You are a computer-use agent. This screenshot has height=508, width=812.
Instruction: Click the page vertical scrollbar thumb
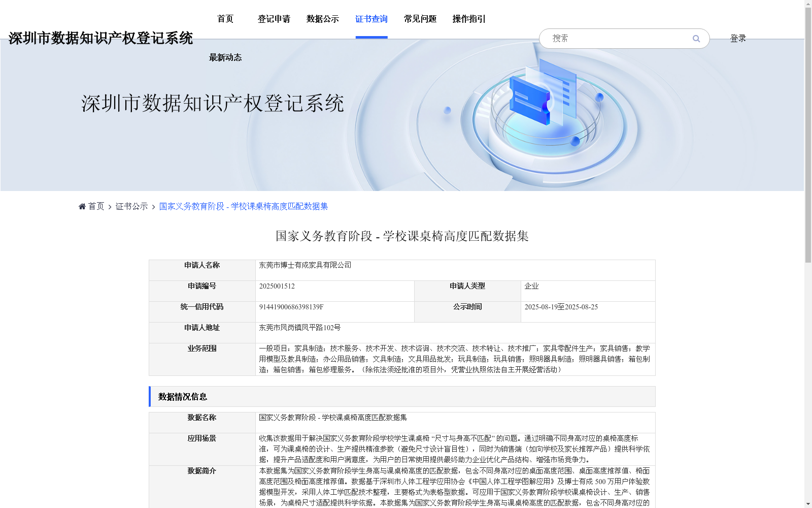pos(808,135)
